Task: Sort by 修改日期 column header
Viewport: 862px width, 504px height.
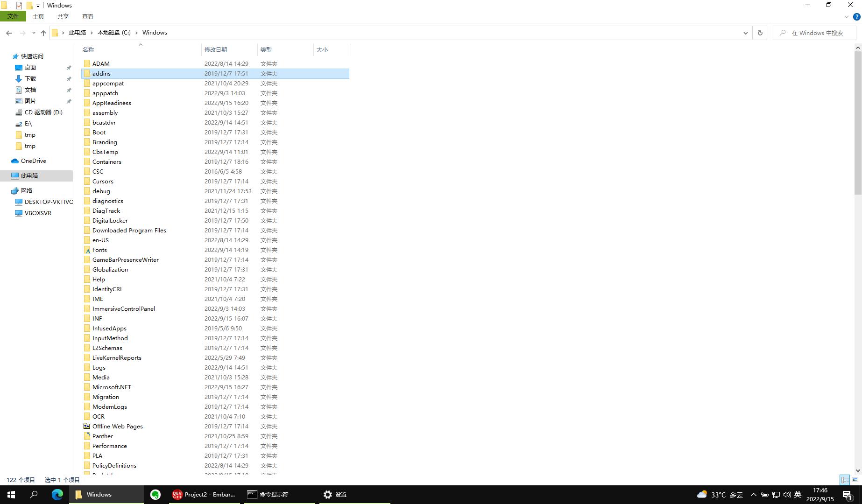Action: (229, 49)
